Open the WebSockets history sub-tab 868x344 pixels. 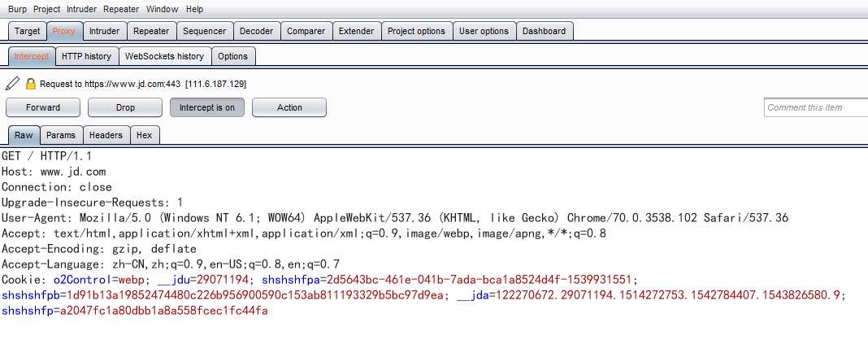point(164,56)
